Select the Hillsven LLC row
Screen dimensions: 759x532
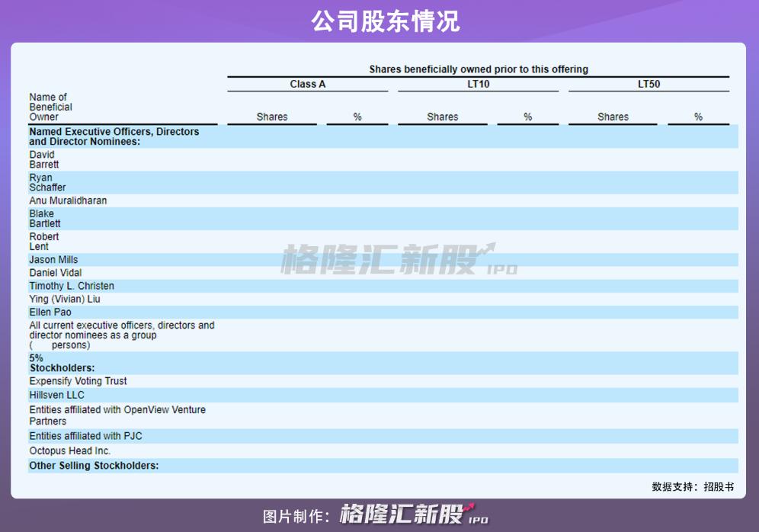(x=383, y=395)
